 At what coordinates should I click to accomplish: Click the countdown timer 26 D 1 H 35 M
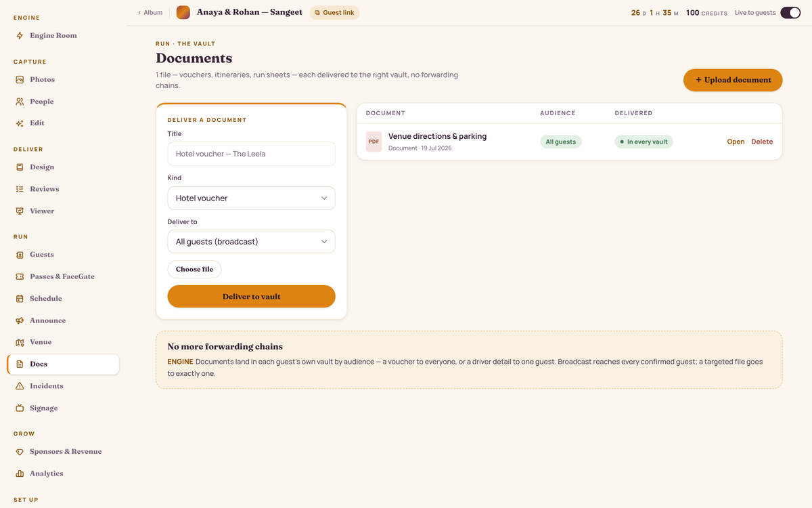click(654, 13)
